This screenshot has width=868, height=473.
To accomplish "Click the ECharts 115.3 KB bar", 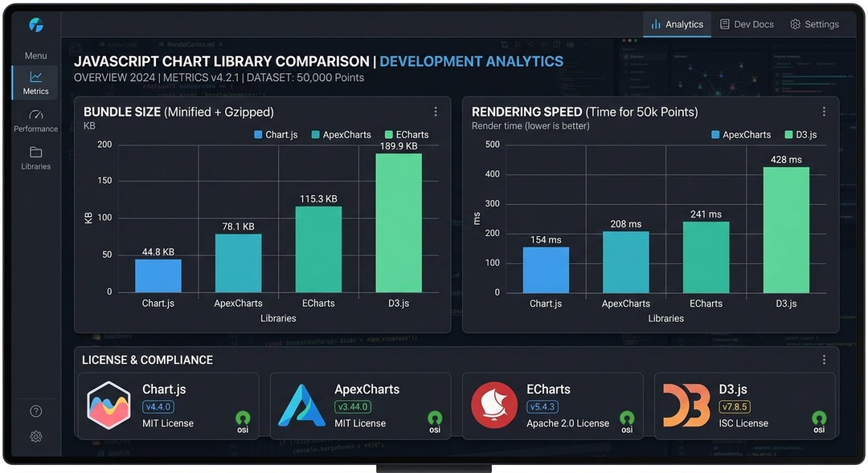I will coord(318,249).
